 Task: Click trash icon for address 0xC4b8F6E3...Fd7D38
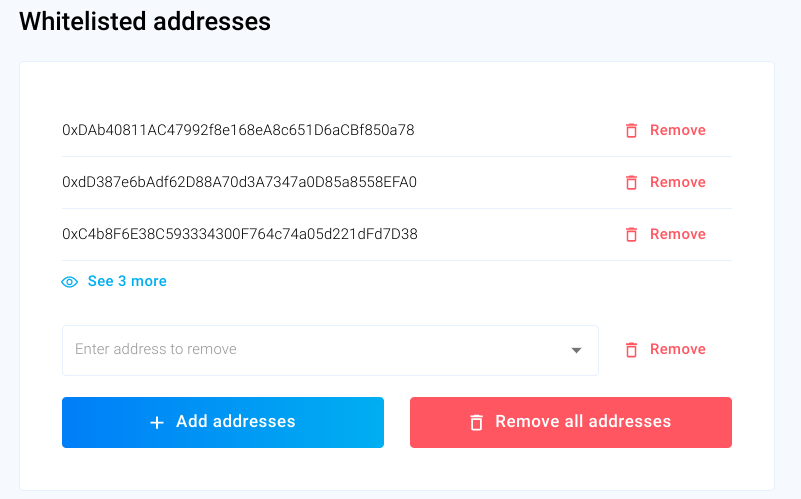(x=631, y=235)
